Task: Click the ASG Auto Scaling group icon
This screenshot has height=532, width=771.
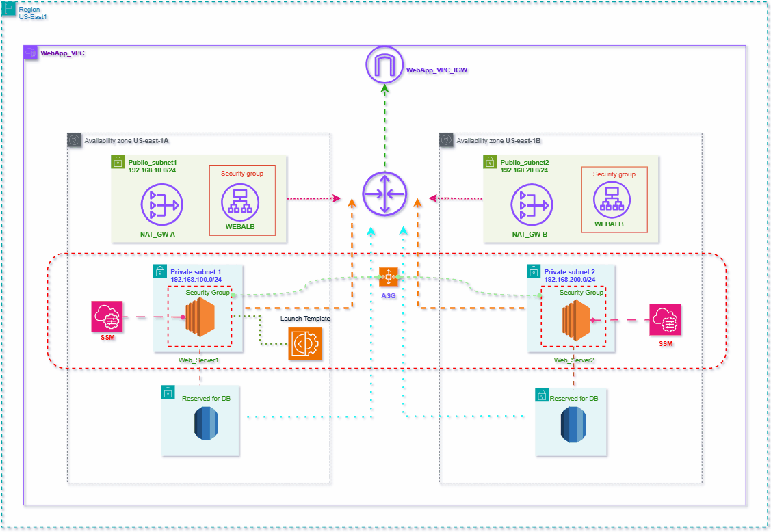Action: pos(389,278)
